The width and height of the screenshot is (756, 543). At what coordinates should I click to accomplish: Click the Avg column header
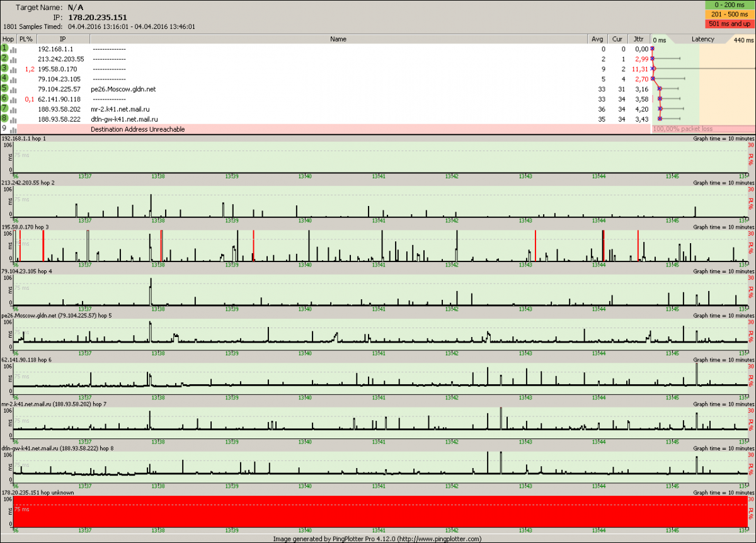click(597, 39)
